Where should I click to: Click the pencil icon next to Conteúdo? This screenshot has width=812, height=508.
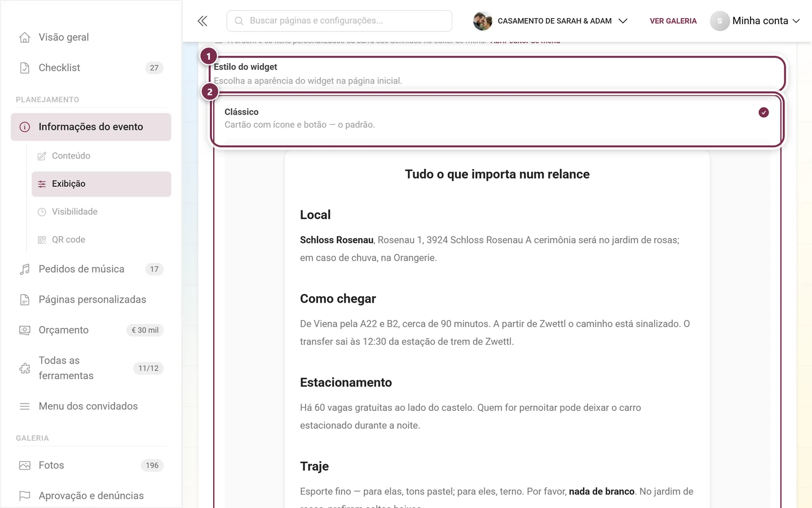(x=42, y=156)
